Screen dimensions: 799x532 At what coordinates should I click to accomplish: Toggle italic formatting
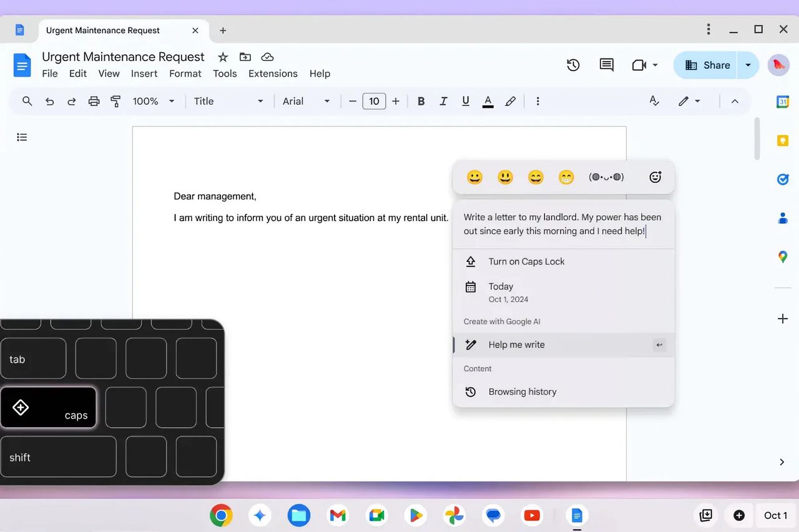(443, 101)
